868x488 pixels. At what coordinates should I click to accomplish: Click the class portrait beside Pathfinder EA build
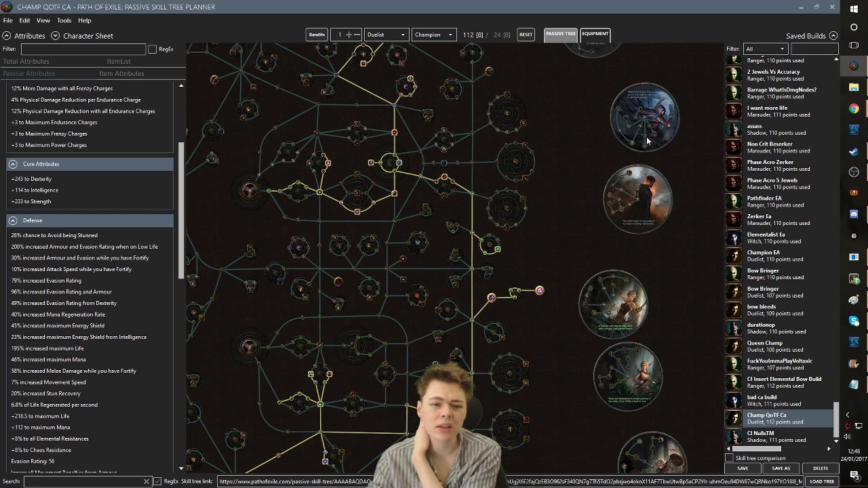734,201
